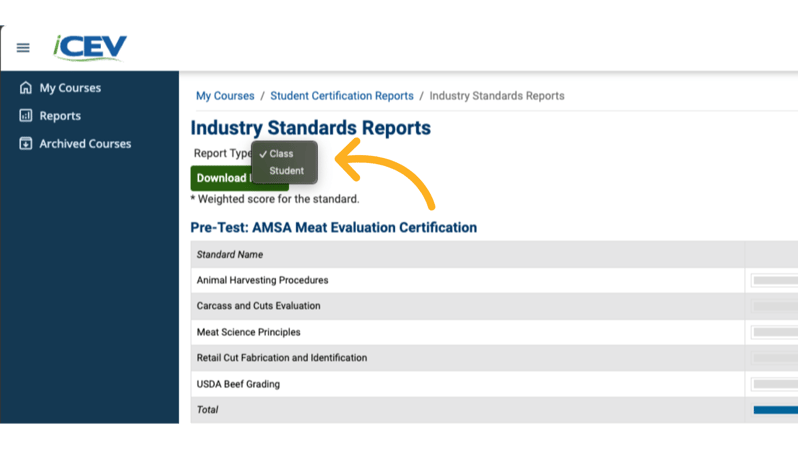Image resolution: width=798 pixels, height=449 pixels.
Task: Click the iCEV logo
Action: point(90,48)
